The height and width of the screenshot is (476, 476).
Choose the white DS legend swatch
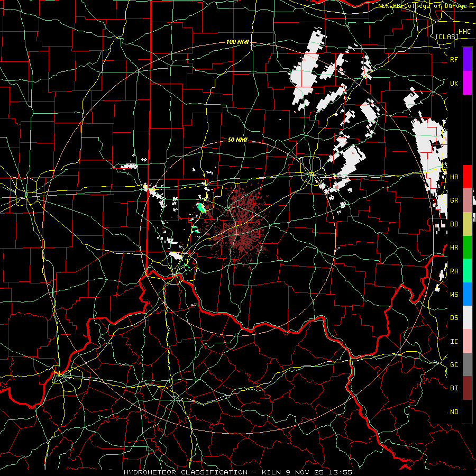[467, 317]
